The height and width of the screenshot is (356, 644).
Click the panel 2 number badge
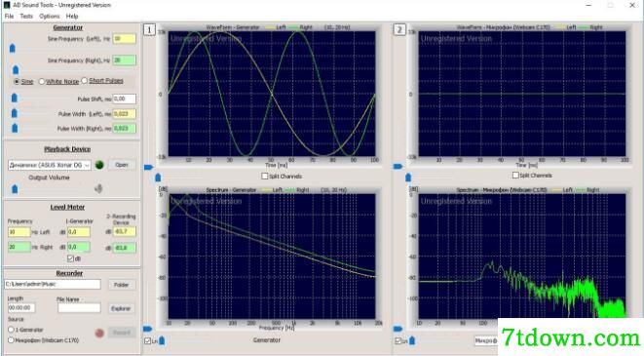pyautogui.click(x=399, y=29)
